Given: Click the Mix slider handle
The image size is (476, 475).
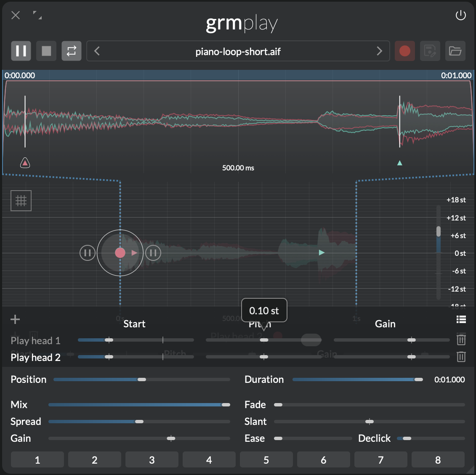Looking at the screenshot, I should [226, 405].
